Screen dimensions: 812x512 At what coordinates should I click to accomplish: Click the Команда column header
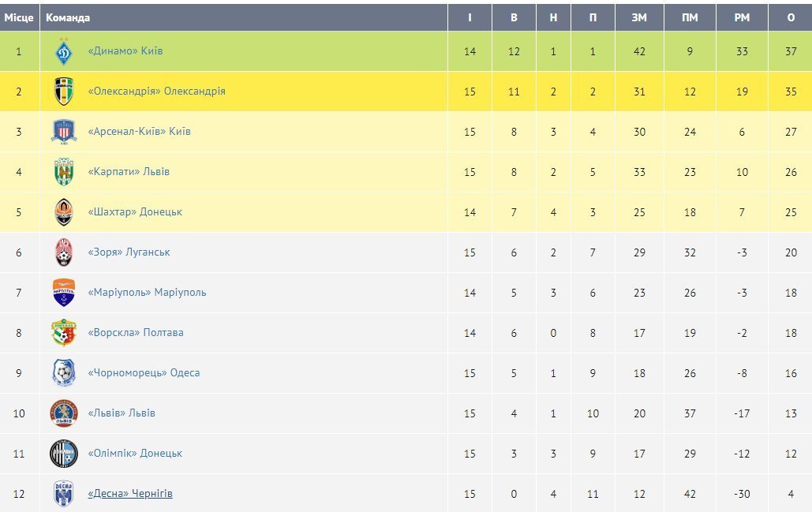[68, 17]
